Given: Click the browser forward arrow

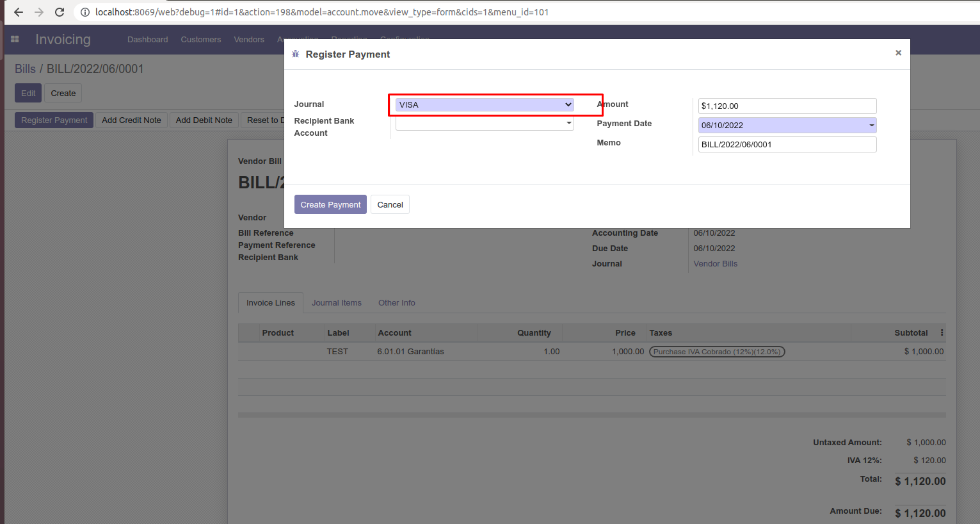Looking at the screenshot, I should 38,12.
